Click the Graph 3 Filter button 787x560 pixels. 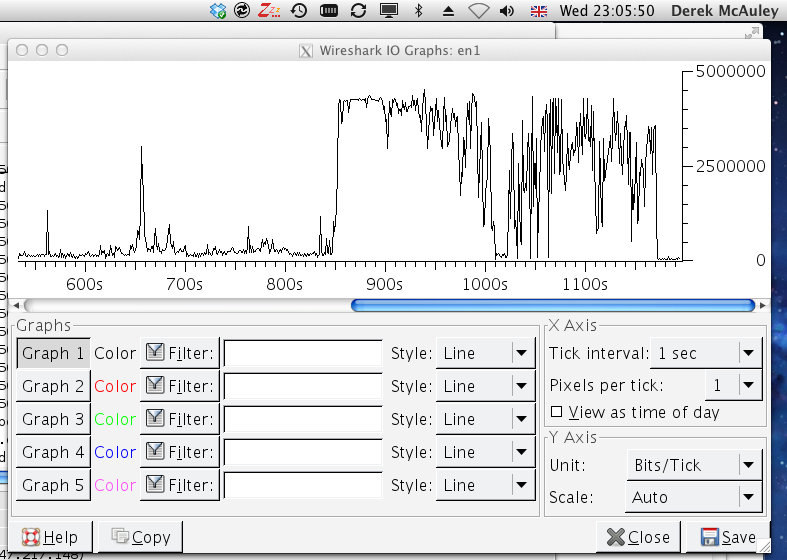(x=180, y=419)
